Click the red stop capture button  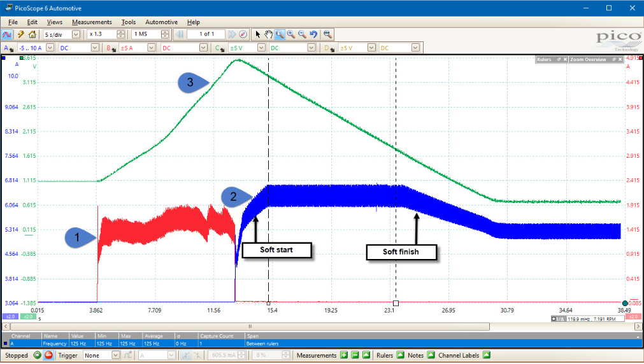48,355
